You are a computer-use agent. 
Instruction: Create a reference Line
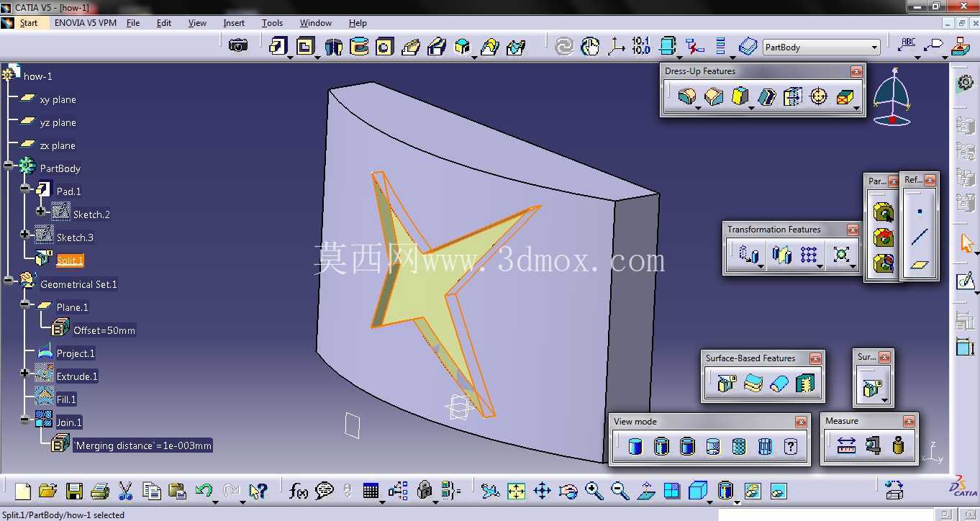click(920, 237)
